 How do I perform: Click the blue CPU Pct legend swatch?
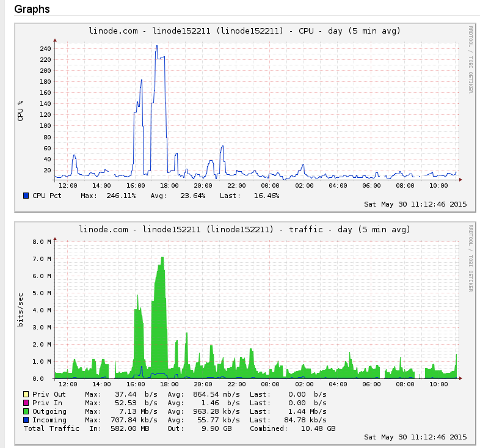(x=26, y=196)
